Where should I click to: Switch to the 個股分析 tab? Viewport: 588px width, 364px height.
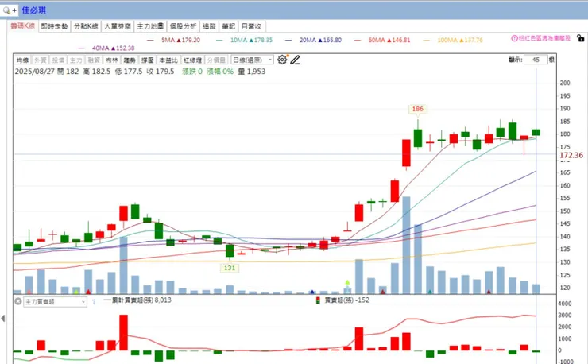click(183, 26)
